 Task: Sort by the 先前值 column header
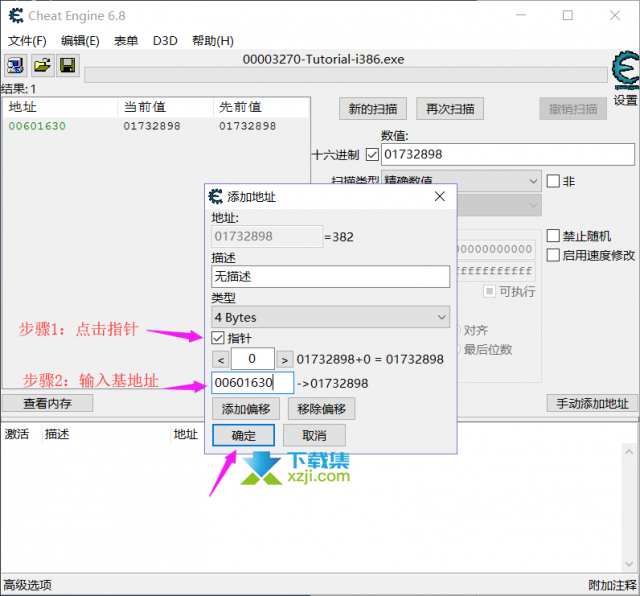tap(261, 107)
